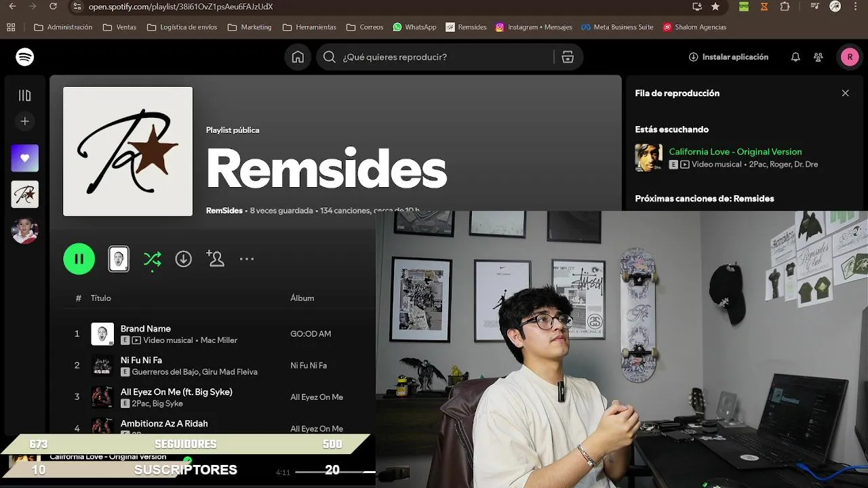Bookmark this page with star icon
This screenshot has height=488, width=868.
pyautogui.click(x=715, y=6)
